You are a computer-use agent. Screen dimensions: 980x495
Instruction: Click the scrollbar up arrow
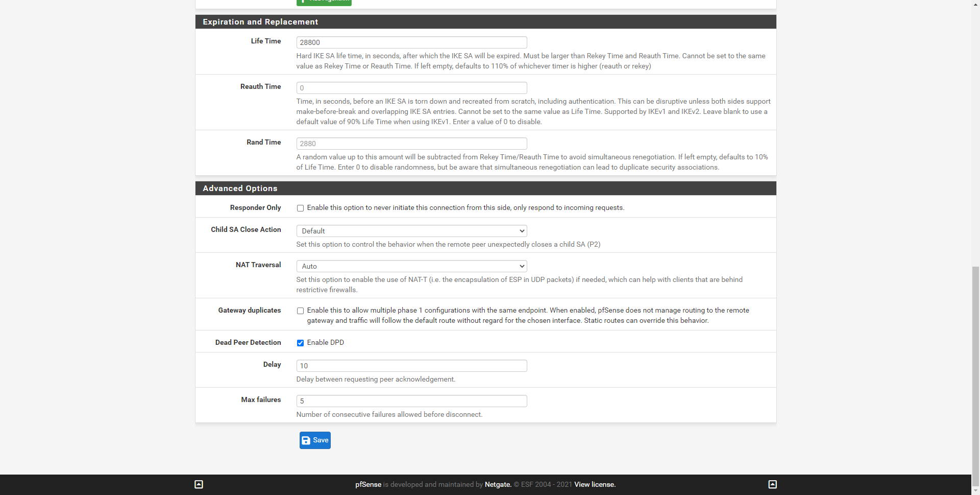click(x=975, y=4)
